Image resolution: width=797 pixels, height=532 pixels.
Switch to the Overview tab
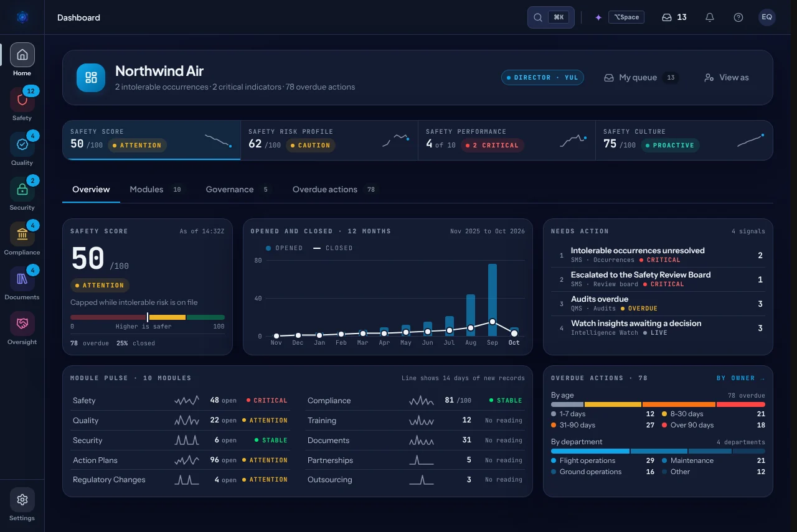(x=91, y=189)
